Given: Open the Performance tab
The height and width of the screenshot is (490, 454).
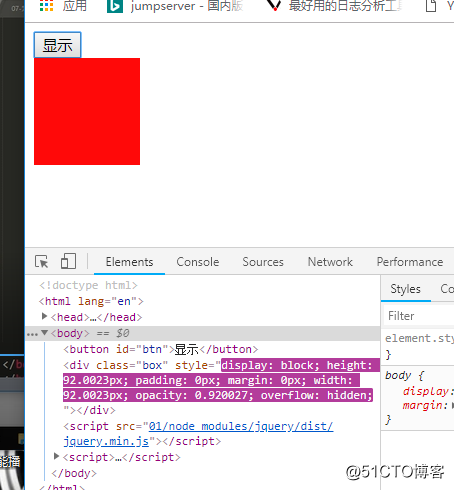Looking at the screenshot, I should (410, 262).
